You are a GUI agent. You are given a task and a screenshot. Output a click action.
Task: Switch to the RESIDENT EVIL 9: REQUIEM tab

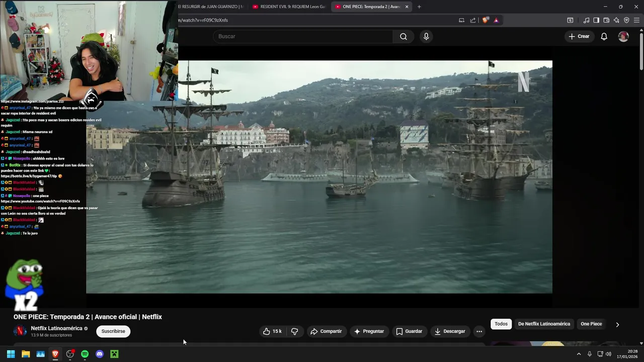click(x=289, y=7)
